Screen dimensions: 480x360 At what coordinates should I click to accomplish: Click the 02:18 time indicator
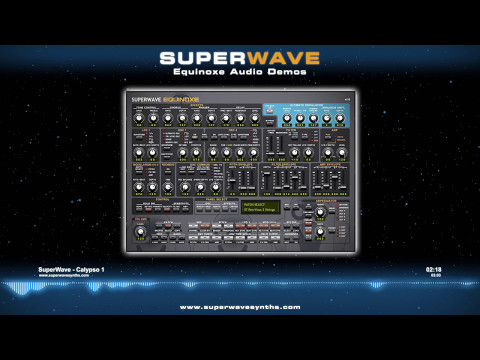coord(433,269)
